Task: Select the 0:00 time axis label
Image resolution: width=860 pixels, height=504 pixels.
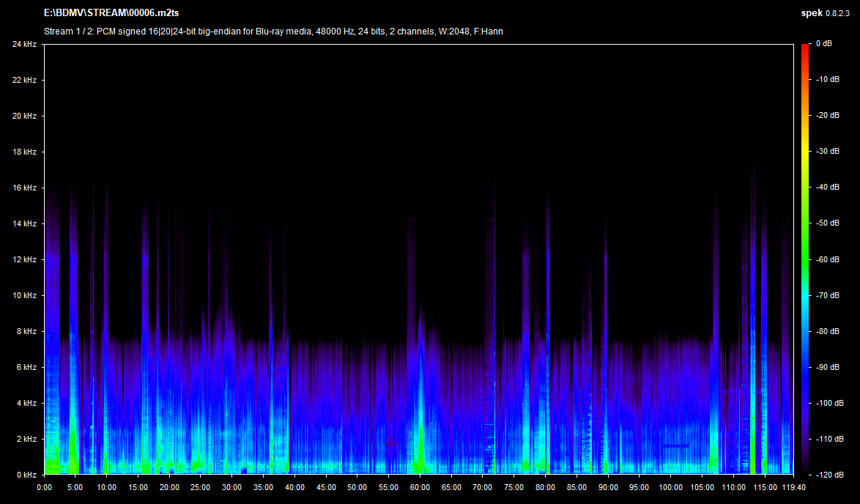Action: coord(44,486)
